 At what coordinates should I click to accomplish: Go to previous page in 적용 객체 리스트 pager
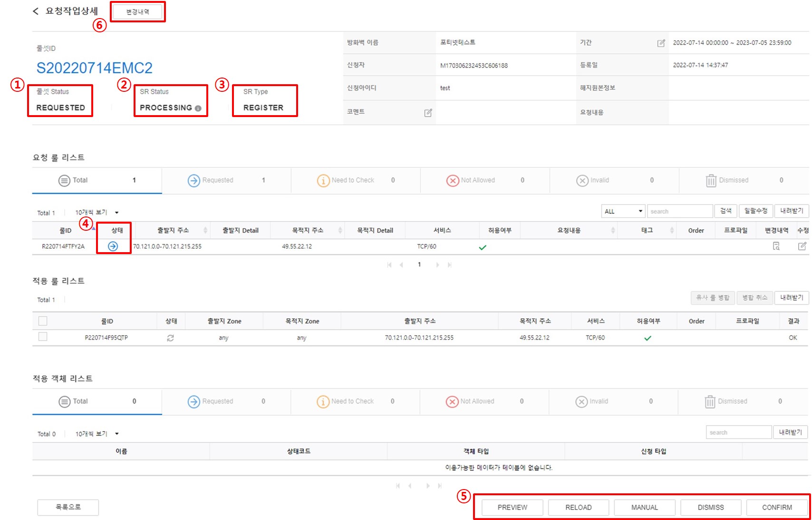(410, 486)
